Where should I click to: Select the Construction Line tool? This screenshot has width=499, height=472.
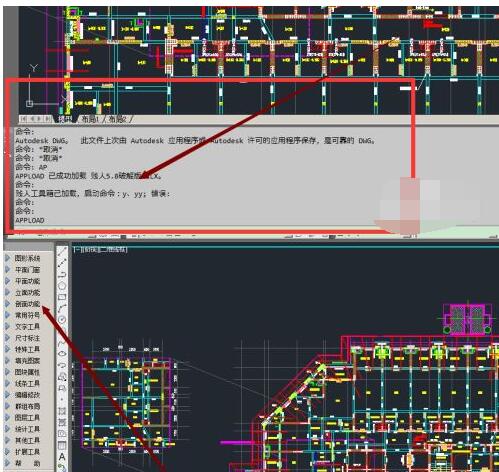tap(62, 263)
